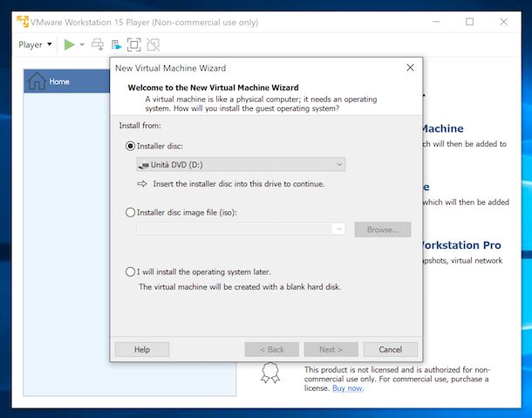Open the Player menu

pyautogui.click(x=35, y=45)
